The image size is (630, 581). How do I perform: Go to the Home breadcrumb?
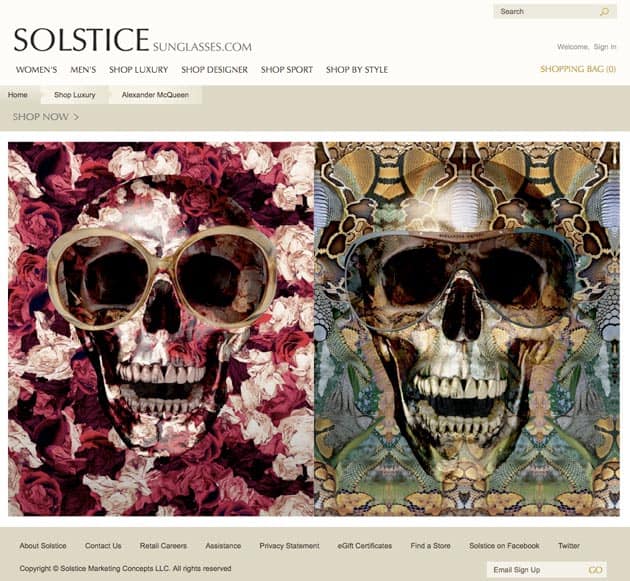tap(18, 95)
